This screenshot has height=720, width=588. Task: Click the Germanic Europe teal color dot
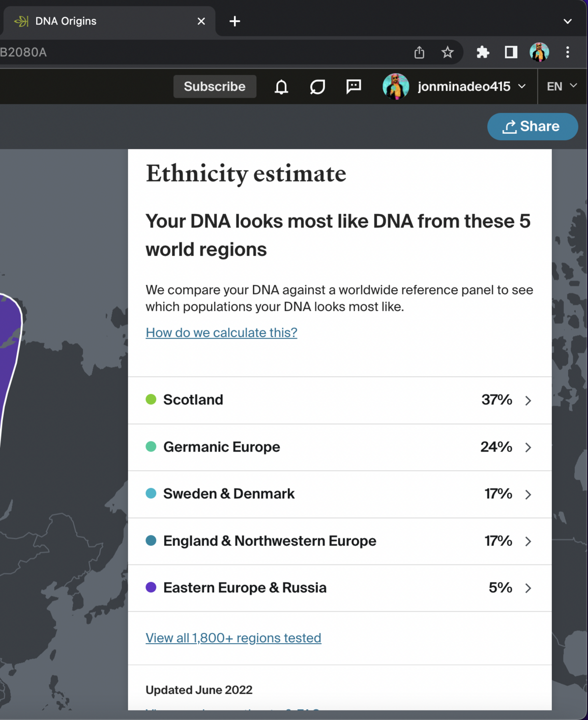tap(151, 446)
